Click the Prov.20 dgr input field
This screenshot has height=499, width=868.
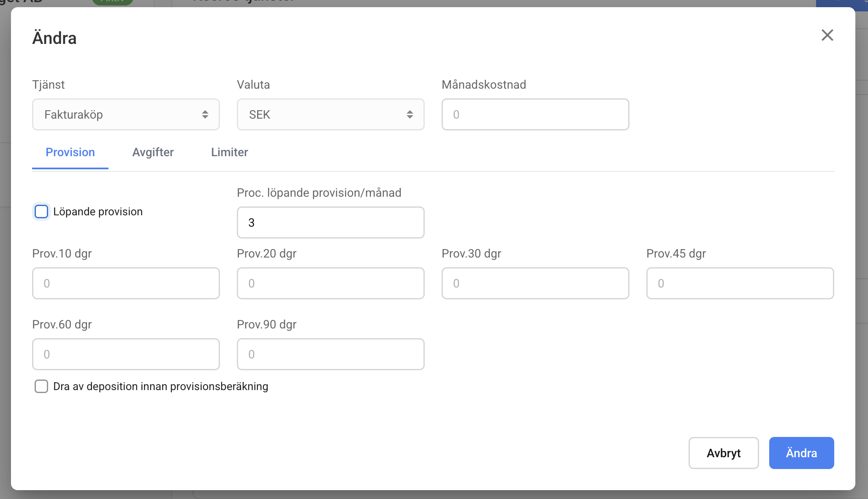(330, 283)
